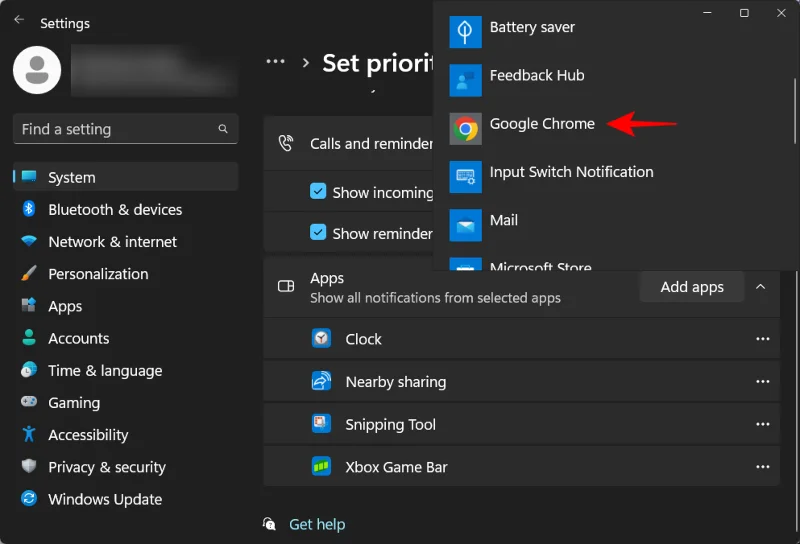Click the Accessibility figure icon
The width and height of the screenshot is (800, 544).
click(x=29, y=434)
